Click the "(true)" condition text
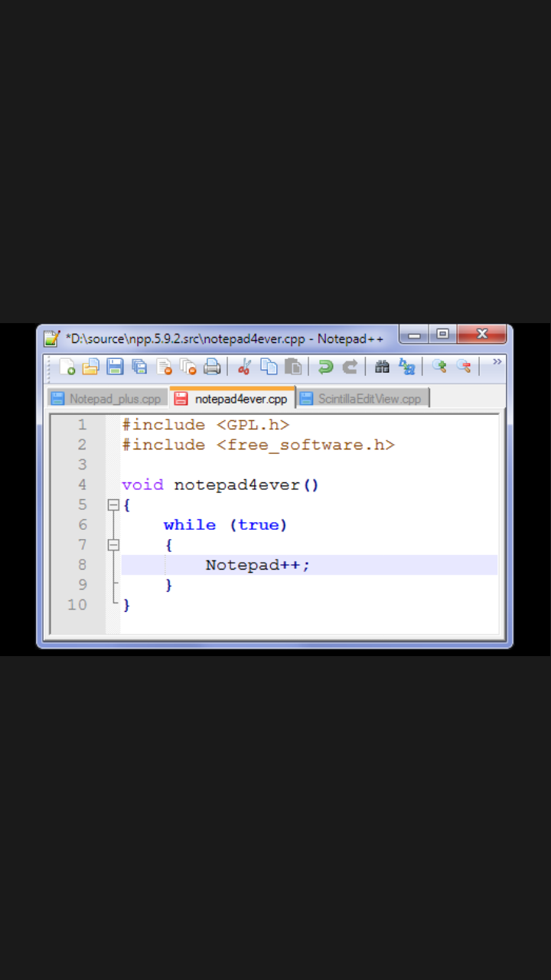551x980 pixels. tap(258, 524)
